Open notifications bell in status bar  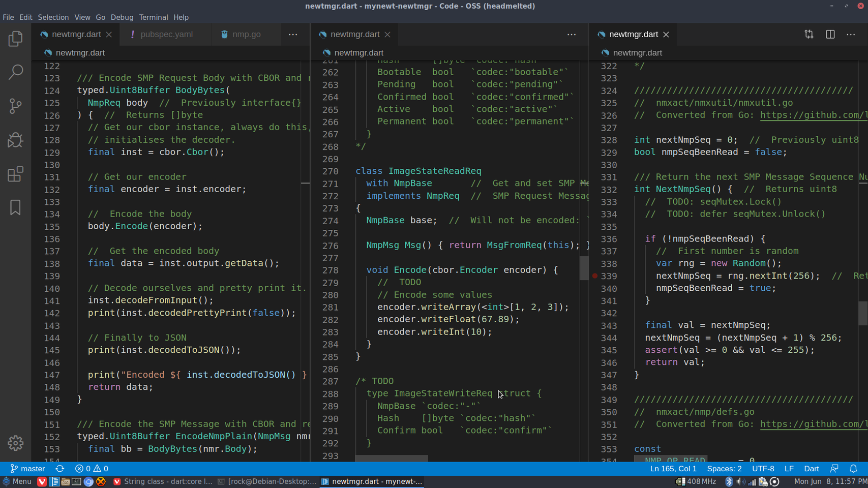pyautogui.click(x=853, y=469)
